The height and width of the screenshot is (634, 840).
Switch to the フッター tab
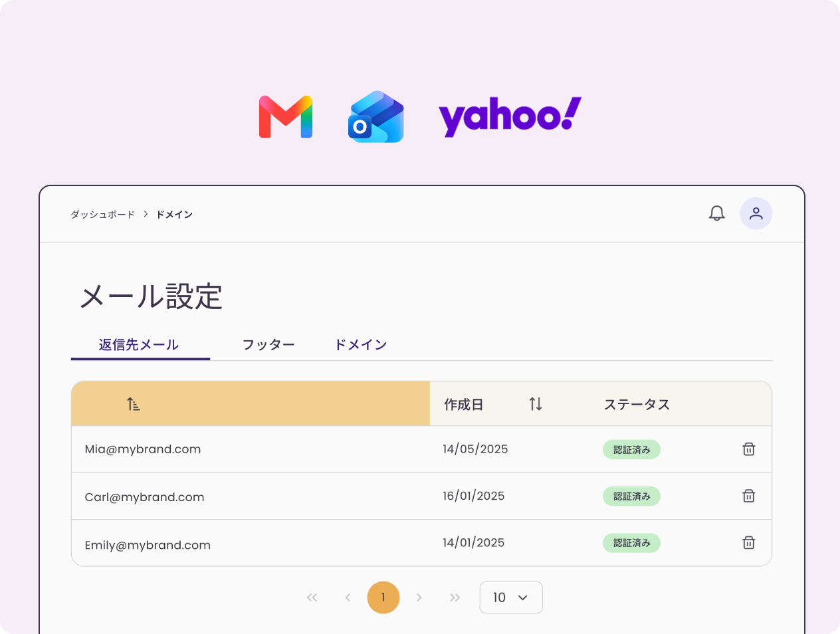(268, 345)
